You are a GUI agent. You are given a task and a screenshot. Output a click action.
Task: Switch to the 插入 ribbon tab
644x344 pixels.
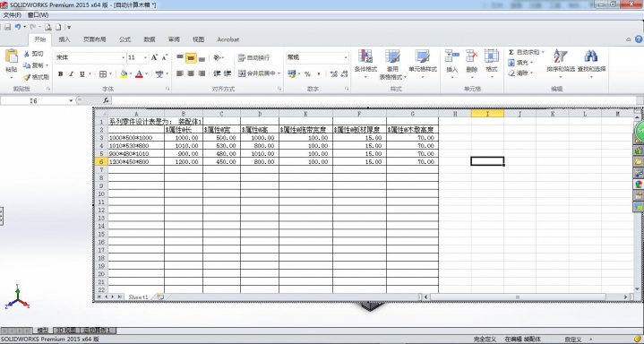64,39
